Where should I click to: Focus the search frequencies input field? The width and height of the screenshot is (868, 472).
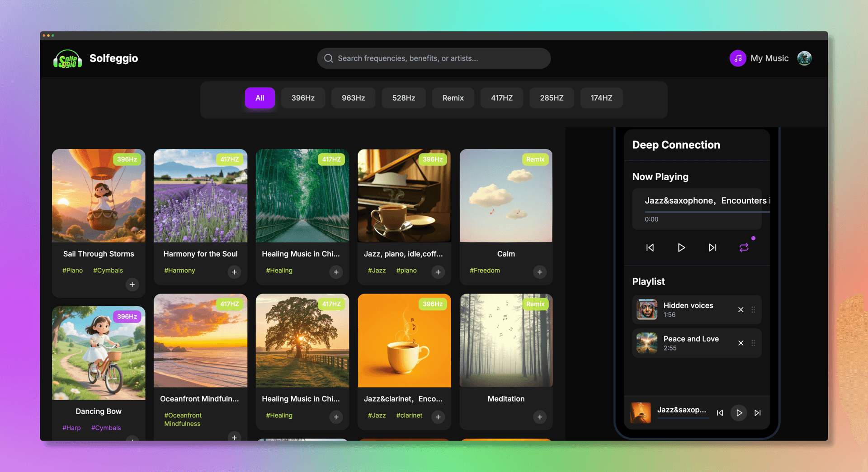(434, 58)
